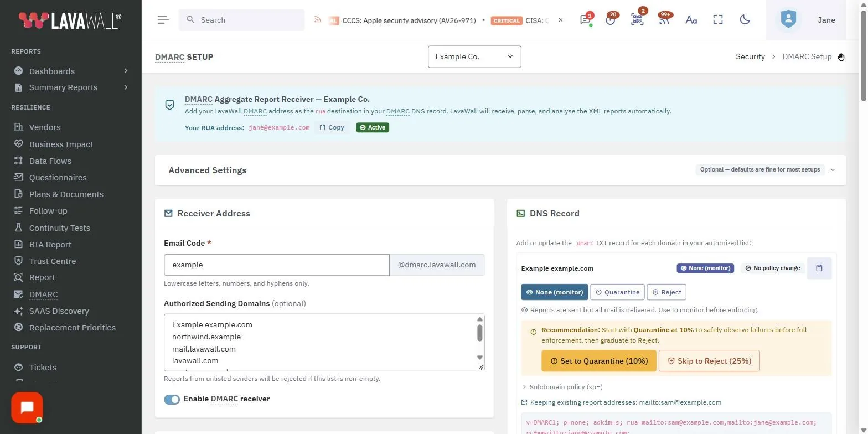This screenshot has width=868, height=434.
Task: Copy the RUA address with Copy button
Action: [332, 127]
